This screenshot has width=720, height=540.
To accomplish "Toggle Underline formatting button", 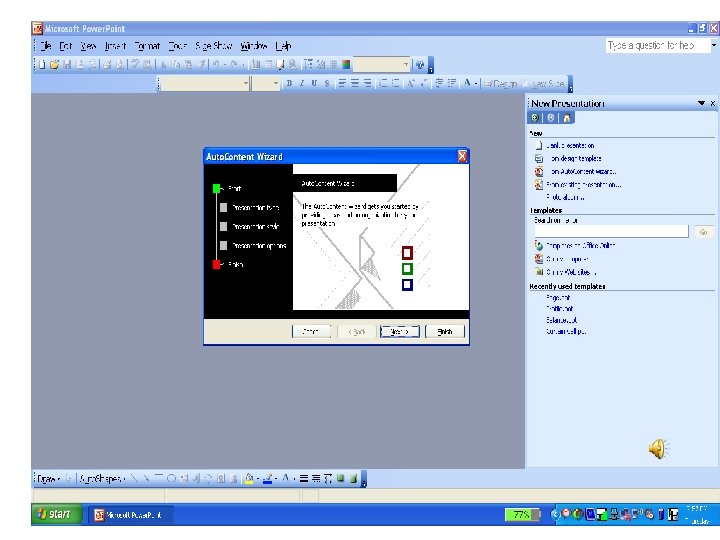I will pyautogui.click(x=314, y=83).
